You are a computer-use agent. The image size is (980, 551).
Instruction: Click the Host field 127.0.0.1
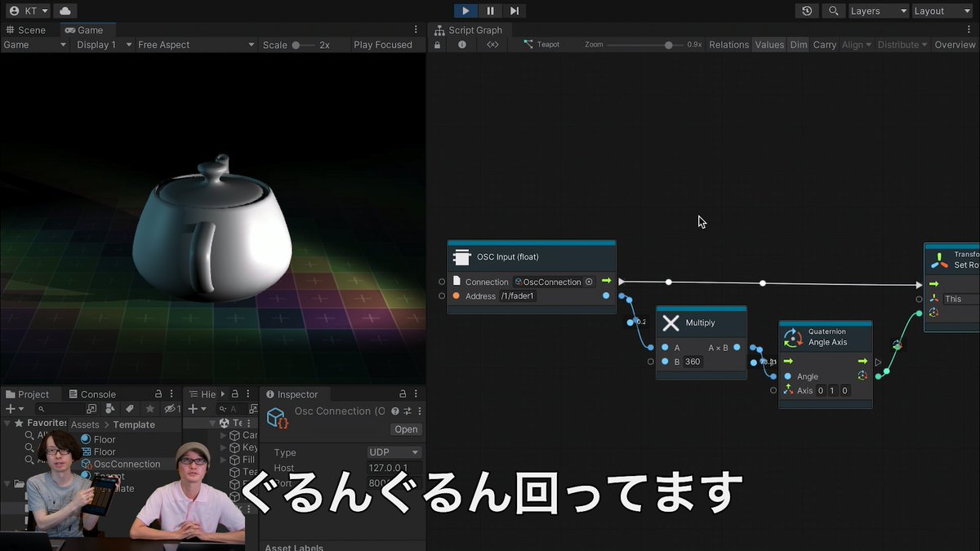pyautogui.click(x=394, y=469)
